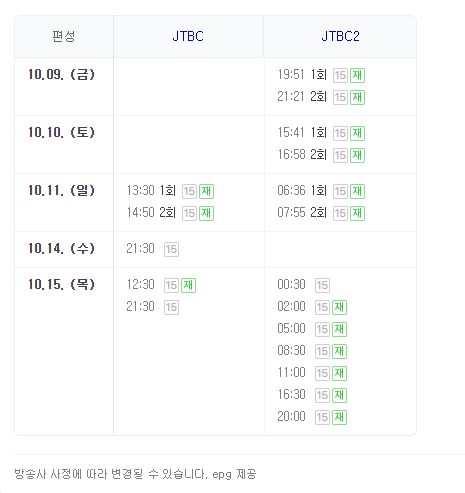The image size is (465, 493).
Task: Click the 15 rating icon beside 00:30
Action: pyautogui.click(x=322, y=285)
